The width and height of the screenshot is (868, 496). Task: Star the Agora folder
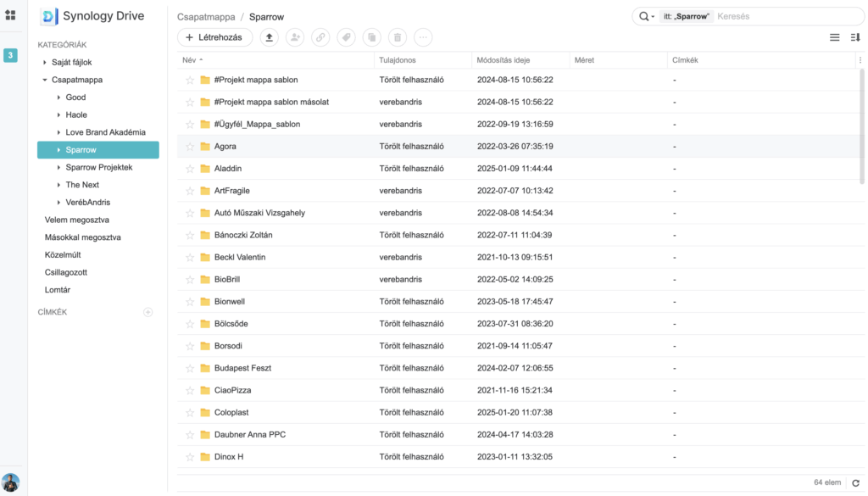pos(190,147)
